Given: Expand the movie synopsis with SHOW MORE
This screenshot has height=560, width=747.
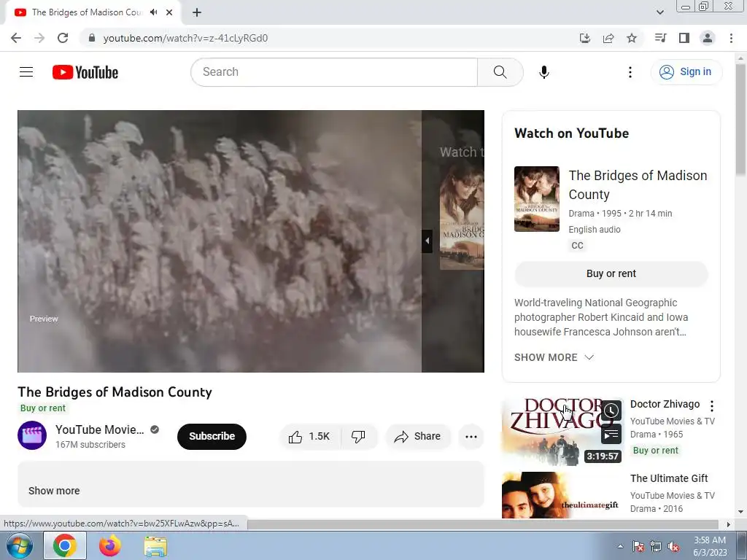Looking at the screenshot, I should click(554, 357).
